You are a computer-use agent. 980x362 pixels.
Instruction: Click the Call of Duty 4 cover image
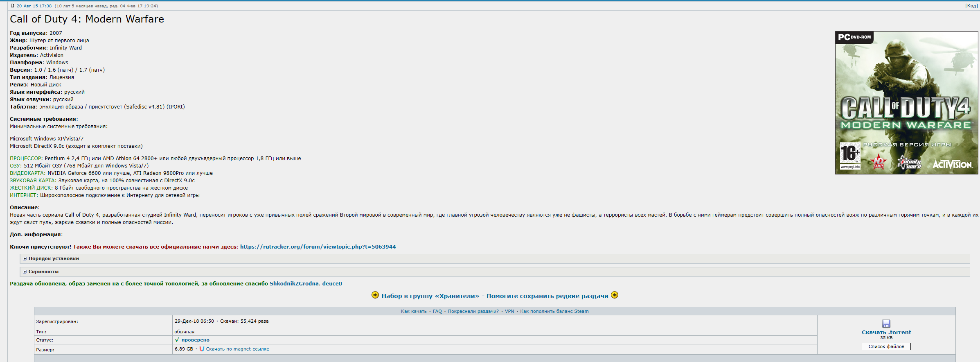pyautogui.click(x=906, y=103)
